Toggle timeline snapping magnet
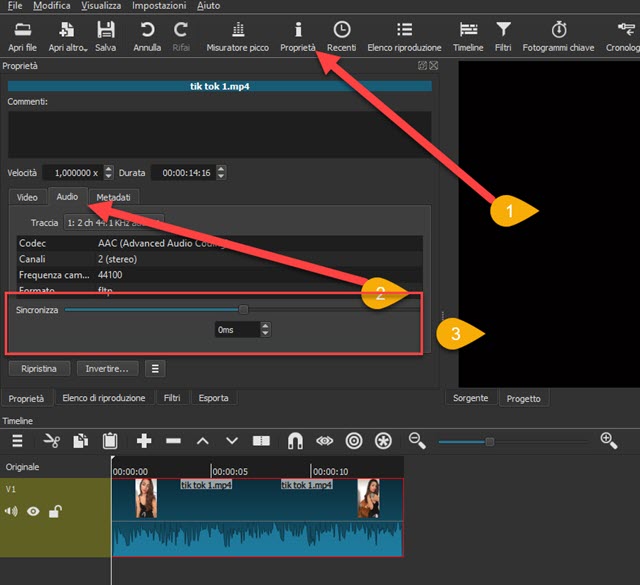 [295, 441]
